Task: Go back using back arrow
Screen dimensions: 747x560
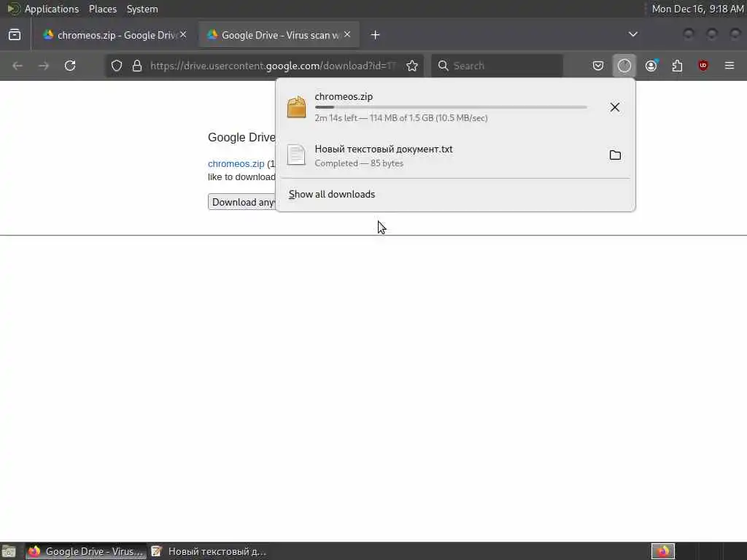Action: pos(18,66)
